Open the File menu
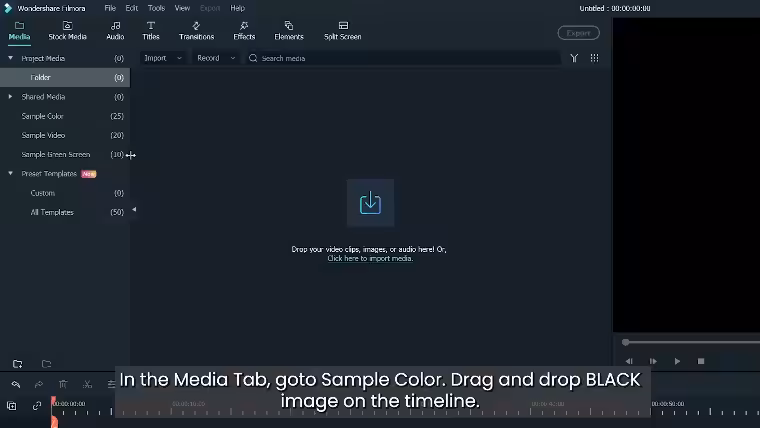760x428 pixels. coord(110,8)
